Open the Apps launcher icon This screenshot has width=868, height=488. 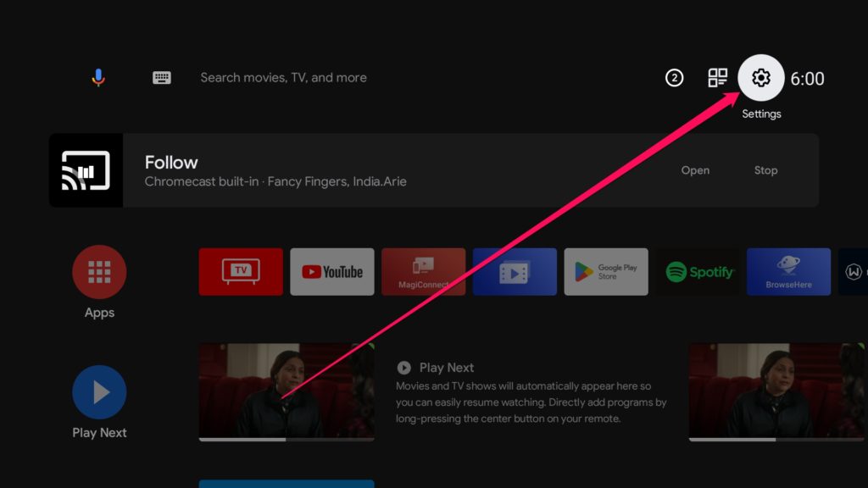[99, 272]
